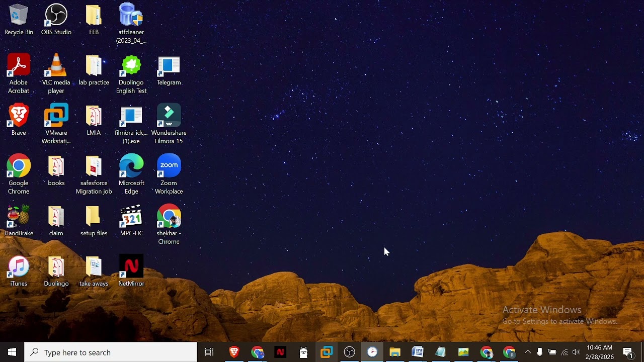Open the Chrome taskbar icon with R badge

coord(510,352)
